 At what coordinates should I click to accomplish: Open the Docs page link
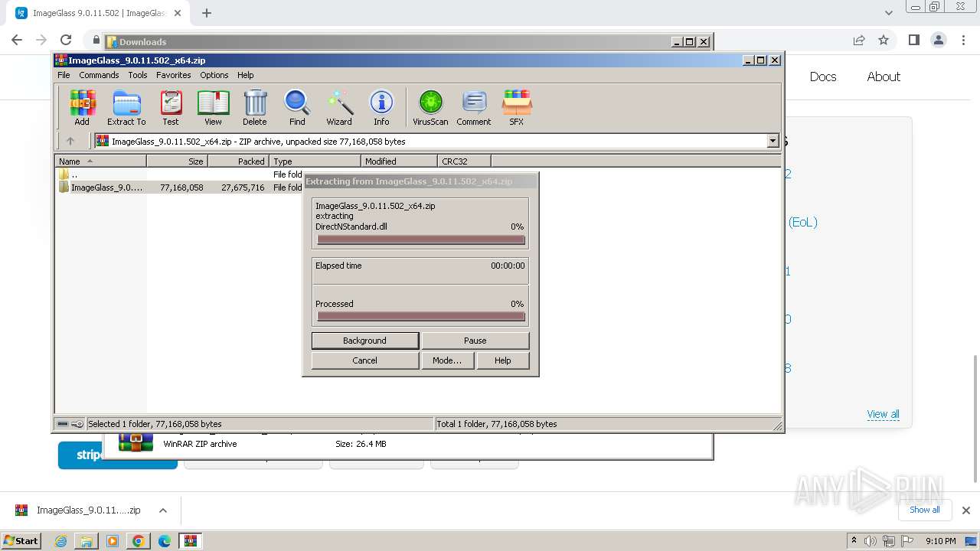pos(823,77)
